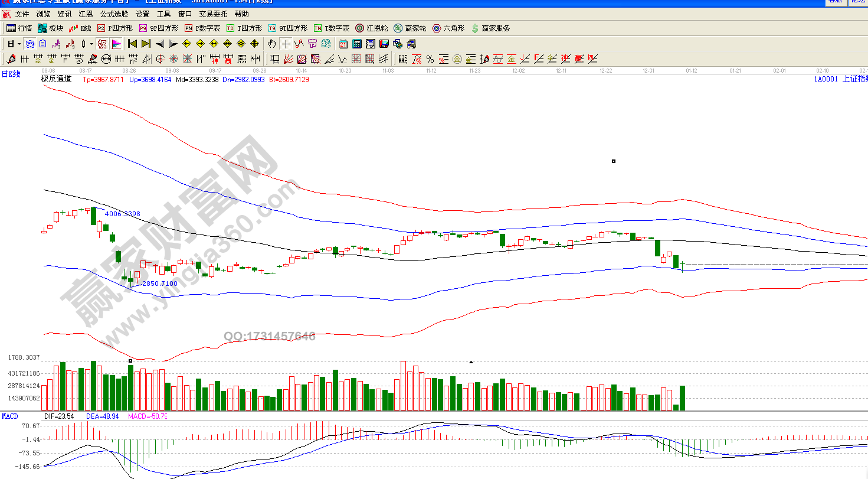Image resolution: width=868 pixels, height=479 pixels.
Task: Click the percent (%) drawing tool
Action: (x=430, y=59)
